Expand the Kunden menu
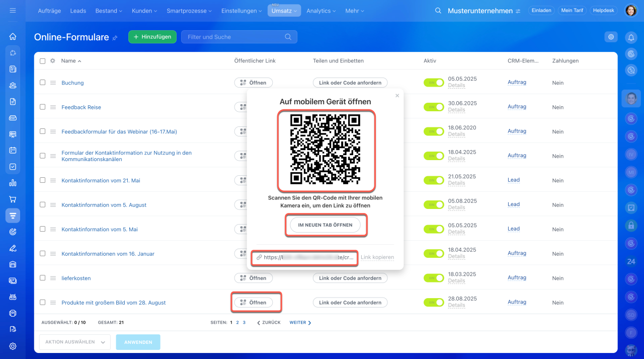 pyautogui.click(x=144, y=11)
